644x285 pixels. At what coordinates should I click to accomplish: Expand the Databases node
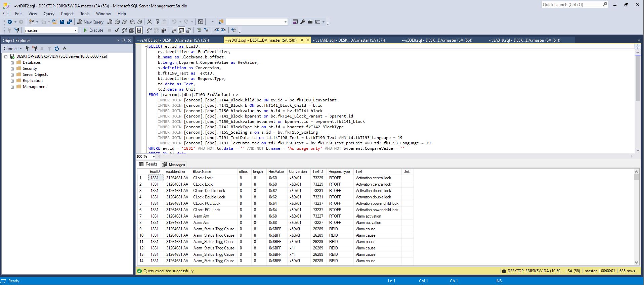[12, 63]
